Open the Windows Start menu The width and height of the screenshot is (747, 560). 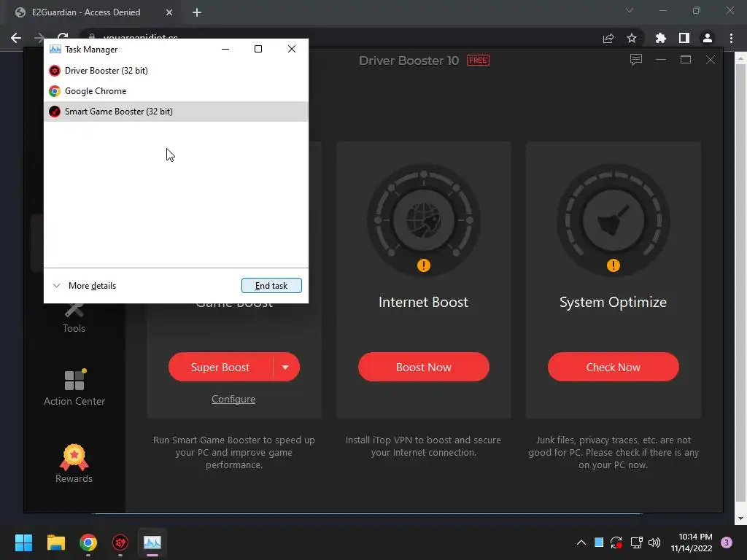pyautogui.click(x=23, y=542)
